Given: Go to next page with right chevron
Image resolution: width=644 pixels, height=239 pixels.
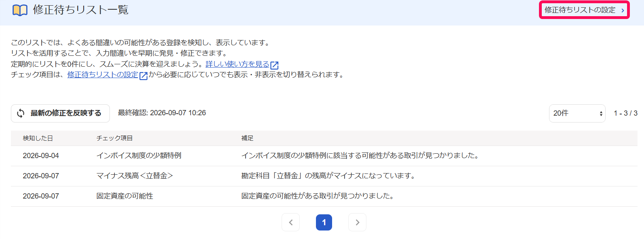Looking at the screenshot, I should point(357,222).
